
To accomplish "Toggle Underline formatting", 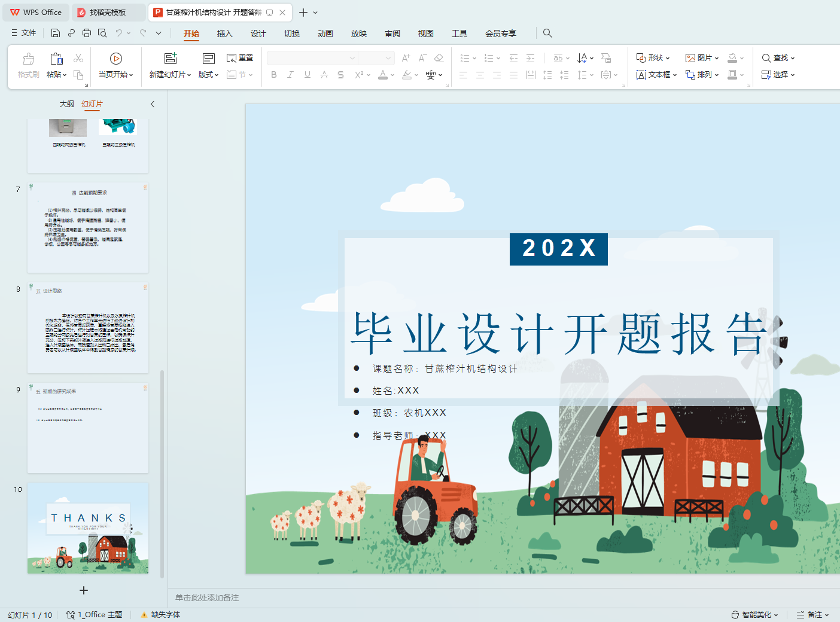I will point(308,75).
